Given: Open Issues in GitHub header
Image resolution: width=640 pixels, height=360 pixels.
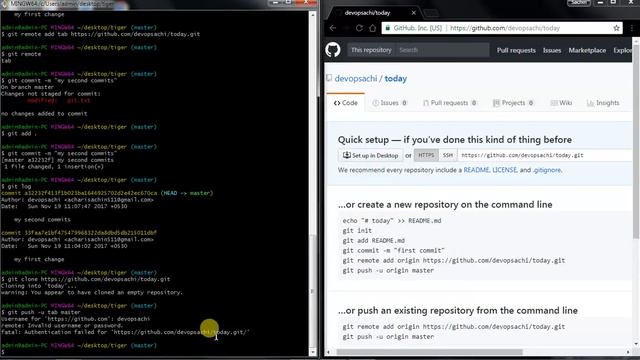Looking at the screenshot, I should pos(552,50).
